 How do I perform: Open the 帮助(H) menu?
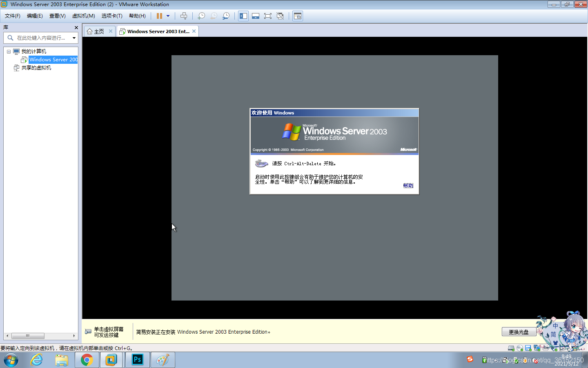(x=137, y=16)
